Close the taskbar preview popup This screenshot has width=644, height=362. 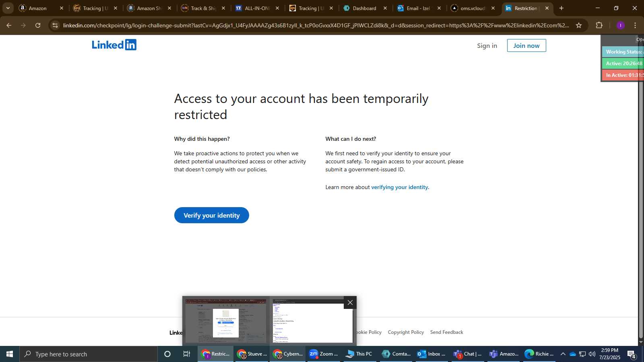coord(350,302)
